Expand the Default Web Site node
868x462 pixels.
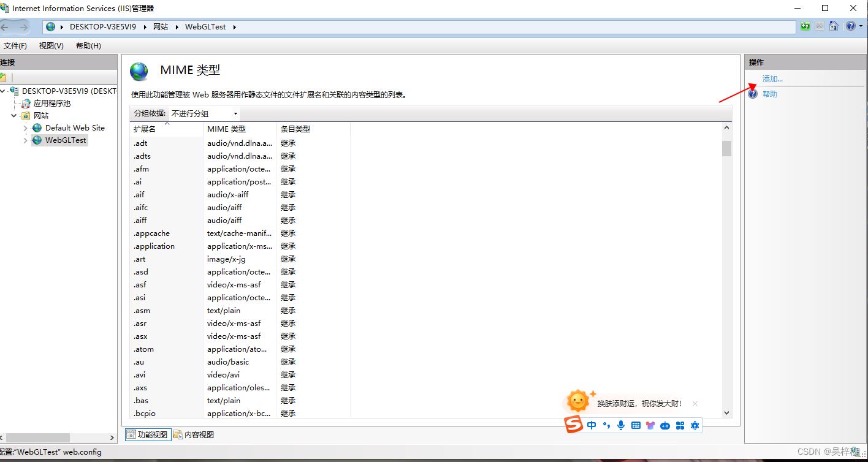25,128
